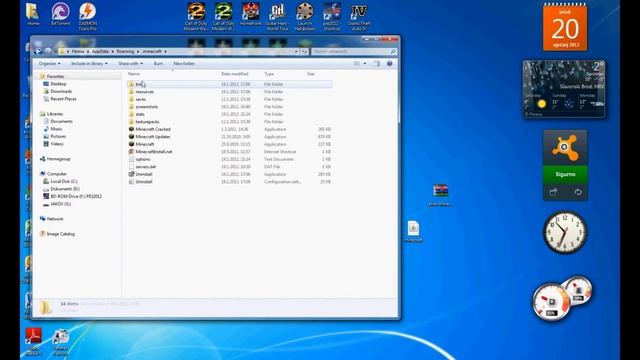Open the BD-ROM Drive (F:) PES2012
640x360 pixels.
(x=76, y=196)
